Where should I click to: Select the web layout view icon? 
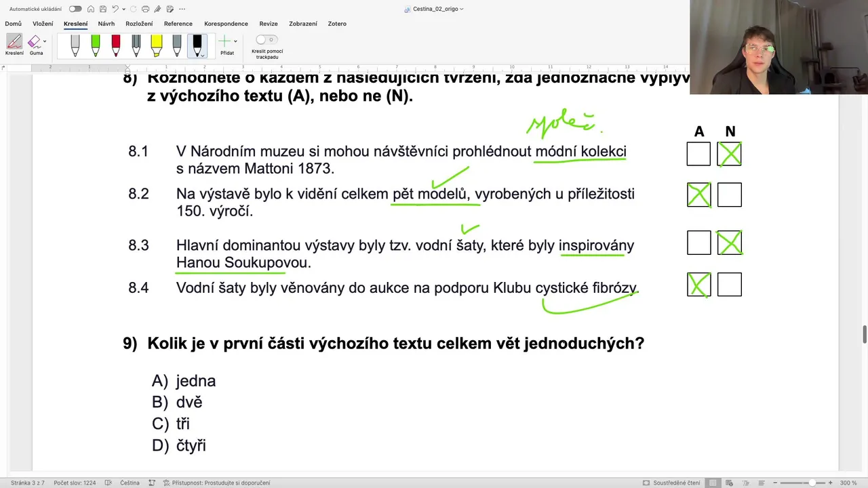729,483
